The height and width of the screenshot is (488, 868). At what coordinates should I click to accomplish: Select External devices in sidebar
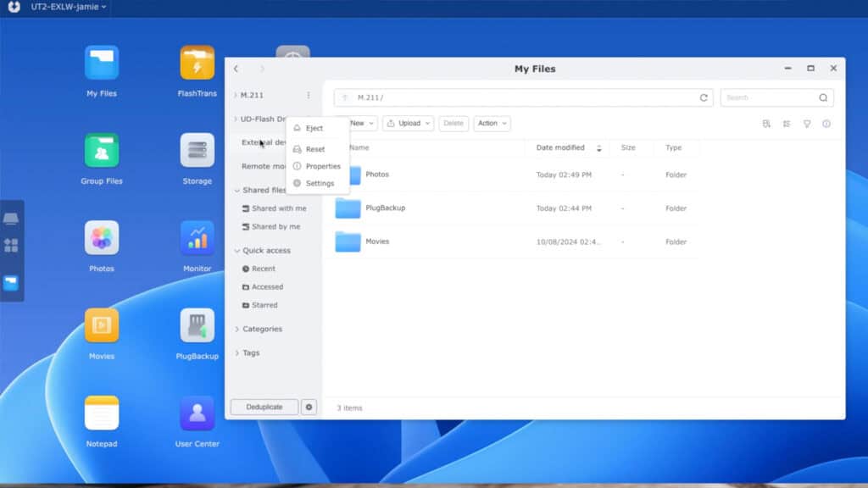(264, 142)
